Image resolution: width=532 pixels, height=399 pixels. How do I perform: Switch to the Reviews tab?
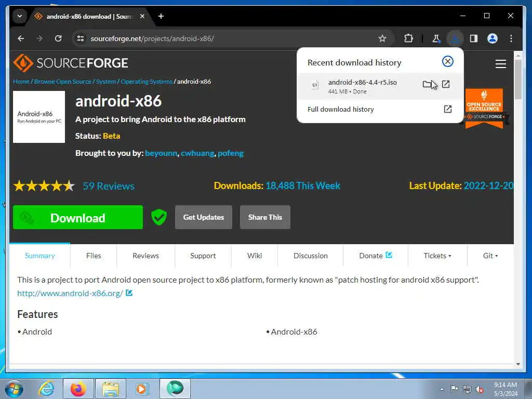145,256
